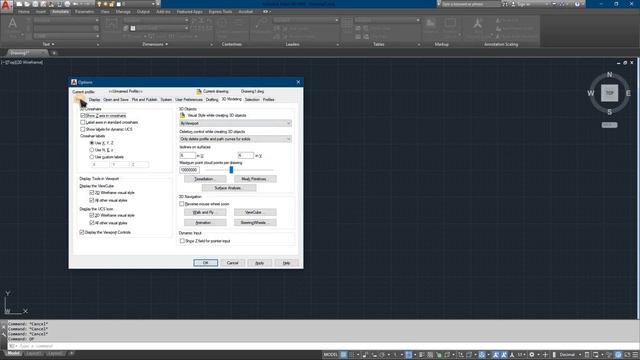Click the SteeringWheels button
This screenshot has height=360, width=640.
(x=255, y=223)
